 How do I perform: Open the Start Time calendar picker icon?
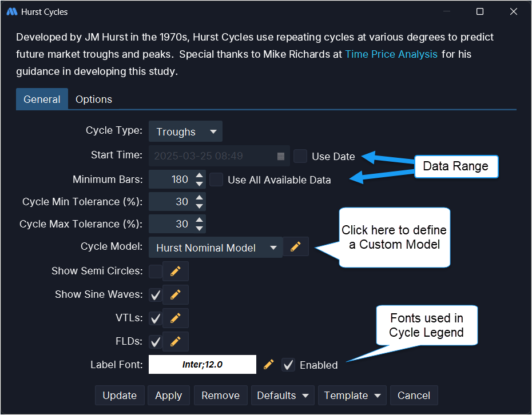pyautogui.click(x=281, y=156)
